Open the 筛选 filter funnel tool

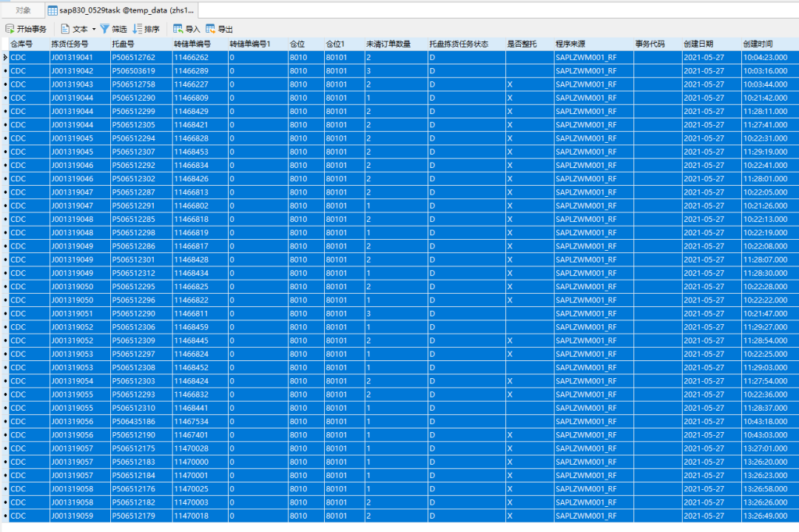click(104, 29)
